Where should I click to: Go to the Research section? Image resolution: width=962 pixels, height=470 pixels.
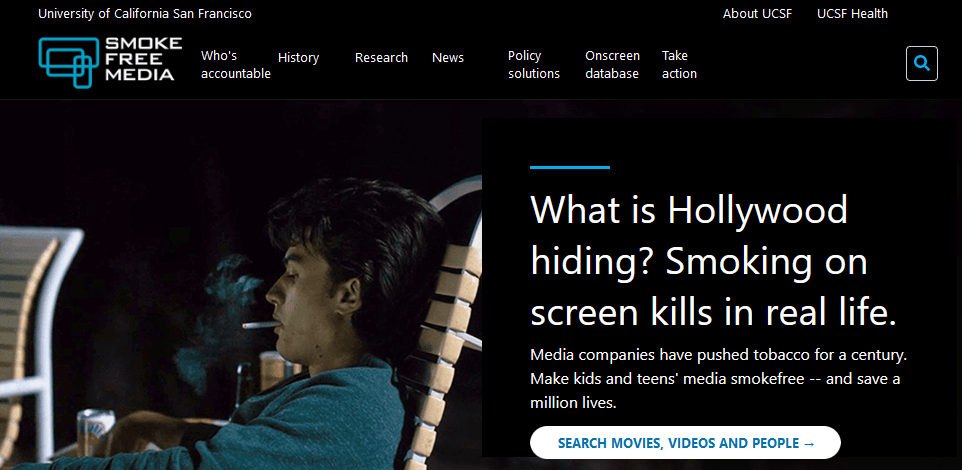click(x=381, y=58)
